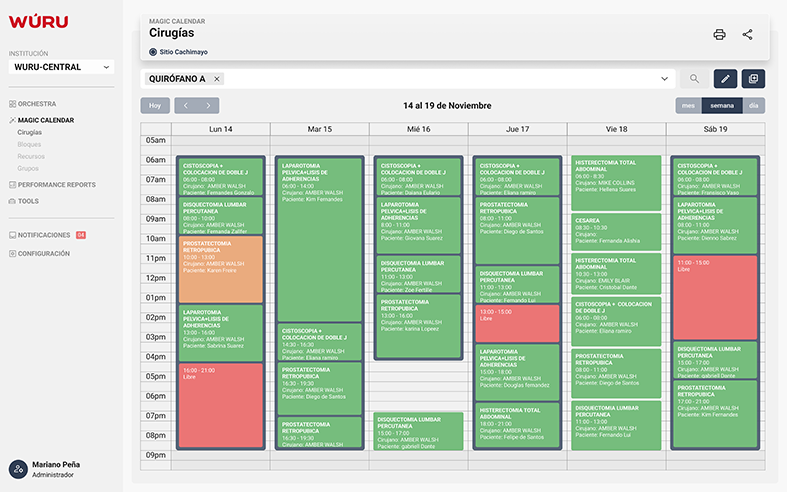Viewport: 787px width, 492px height.
Task: Click the 14 al 19 de Noviembre title
Action: tap(447, 105)
